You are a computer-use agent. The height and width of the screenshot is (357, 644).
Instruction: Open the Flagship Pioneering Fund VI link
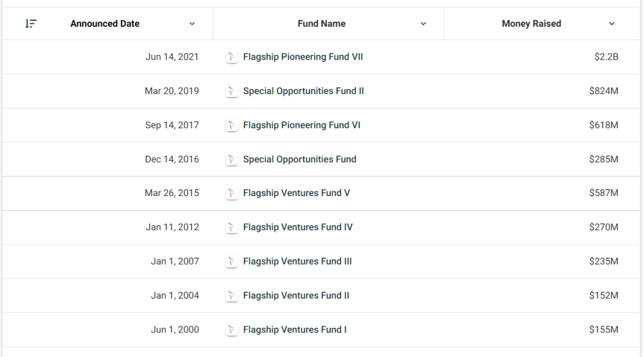point(302,125)
